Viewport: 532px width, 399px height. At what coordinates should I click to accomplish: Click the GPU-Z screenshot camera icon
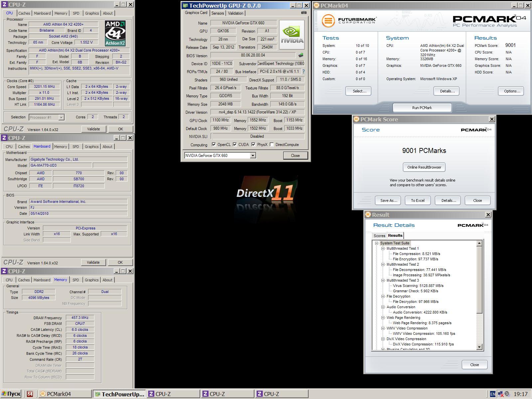pyautogui.click(x=304, y=13)
